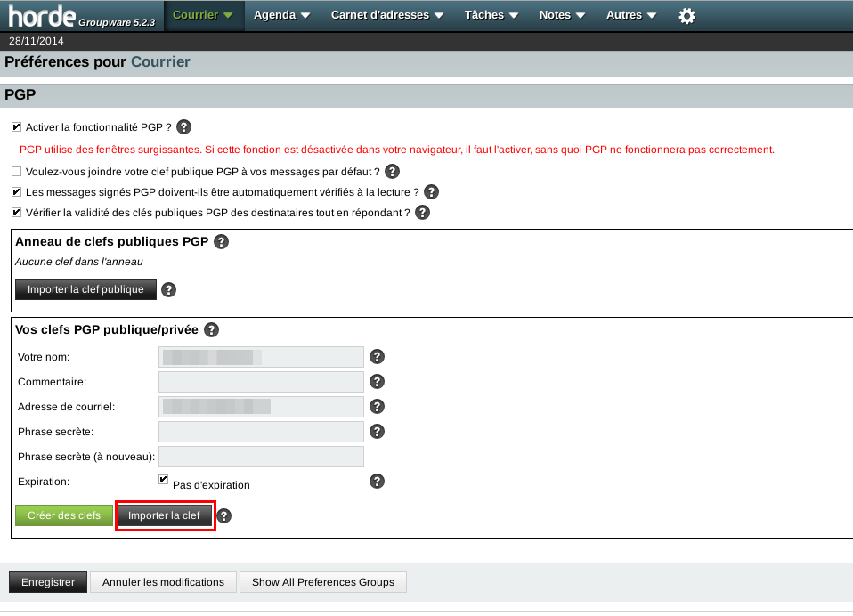This screenshot has width=853, height=616.
Task: Click the Commentaire input field
Action: pos(261,382)
